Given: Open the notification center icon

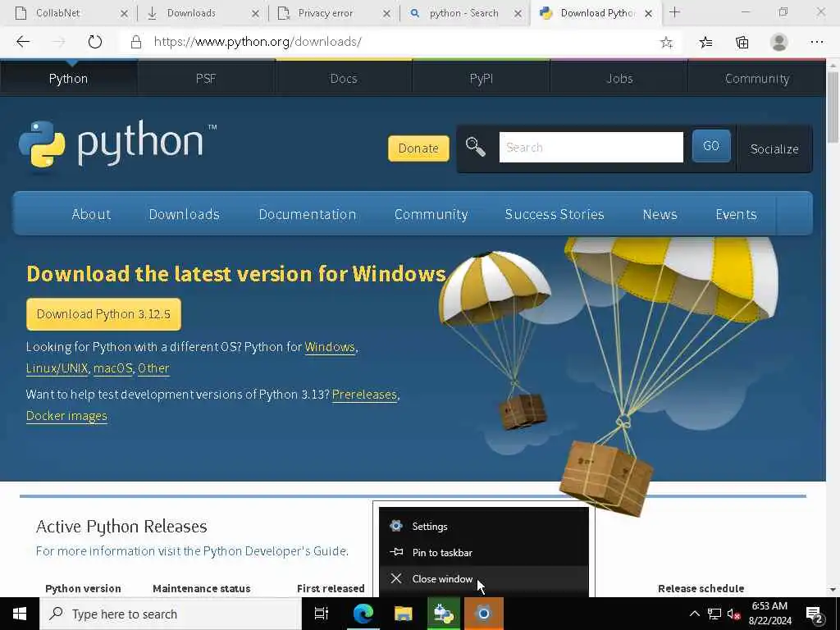Looking at the screenshot, I should (815, 615).
